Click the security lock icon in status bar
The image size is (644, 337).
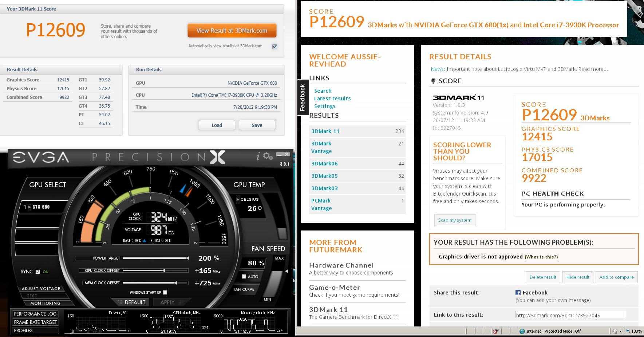click(x=615, y=331)
